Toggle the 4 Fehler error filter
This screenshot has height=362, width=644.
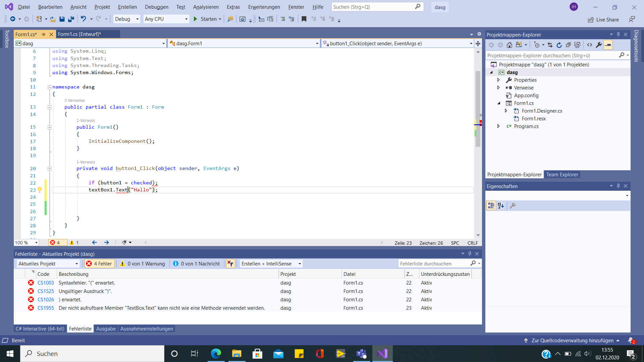(x=100, y=264)
